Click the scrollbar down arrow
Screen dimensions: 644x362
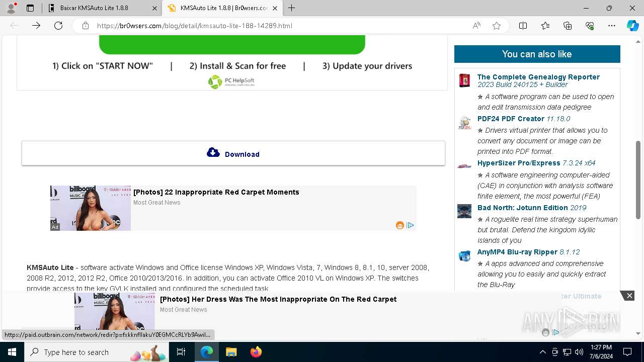[x=638, y=333]
